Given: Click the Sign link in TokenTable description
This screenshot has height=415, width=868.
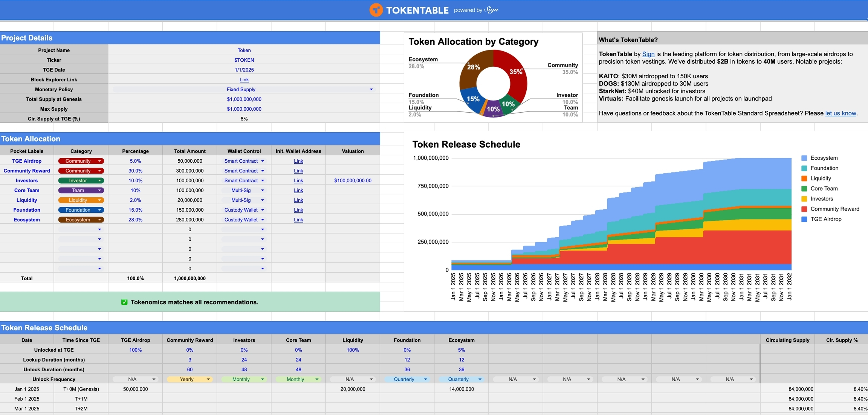Looking at the screenshot, I should pyautogui.click(x=648, y=54).
